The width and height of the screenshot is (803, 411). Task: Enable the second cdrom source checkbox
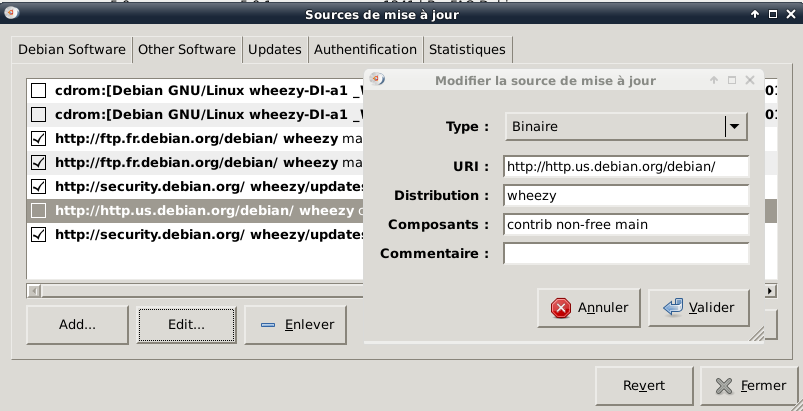38,115
